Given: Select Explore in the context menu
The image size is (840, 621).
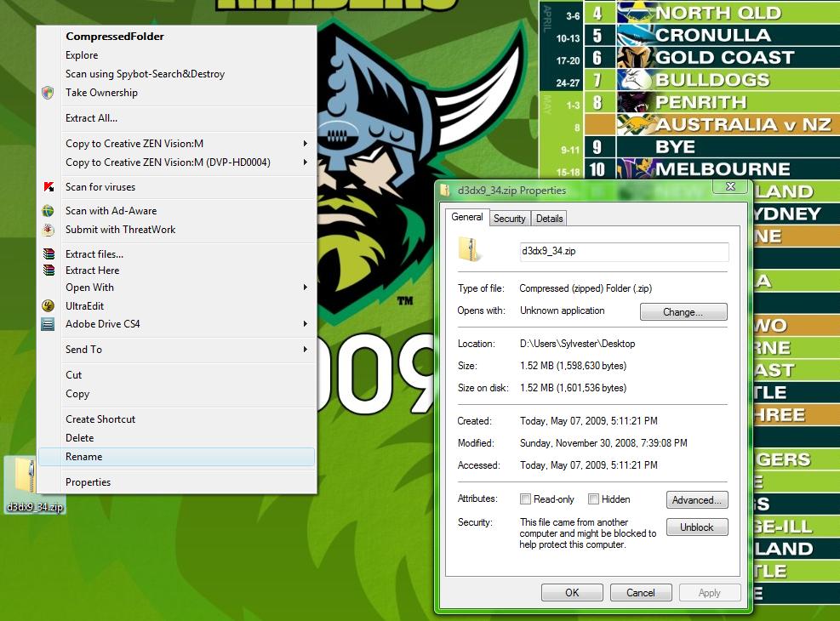Looking at the screenshot, I should tap(176, 55).
